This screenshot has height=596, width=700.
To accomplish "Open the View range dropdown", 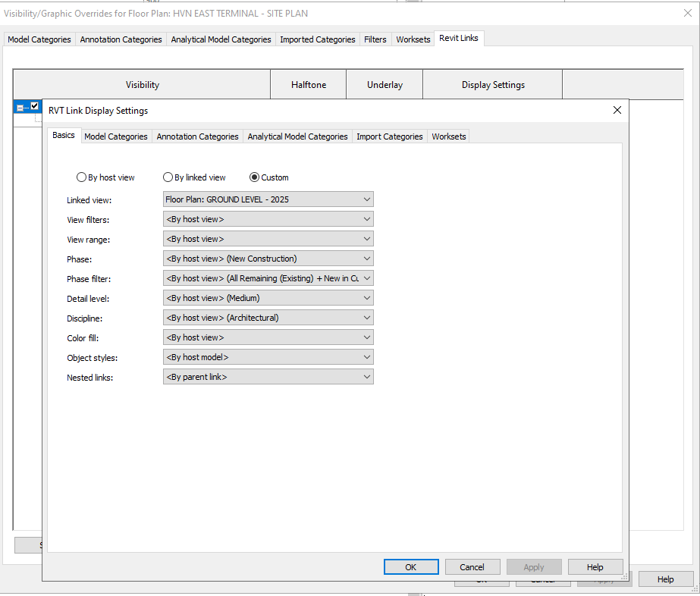I will [x=365, y=238].
